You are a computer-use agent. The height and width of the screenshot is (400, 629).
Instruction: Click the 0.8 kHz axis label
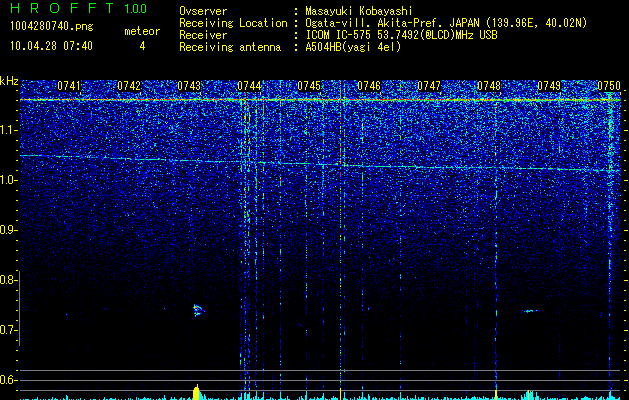click(7, 280)
